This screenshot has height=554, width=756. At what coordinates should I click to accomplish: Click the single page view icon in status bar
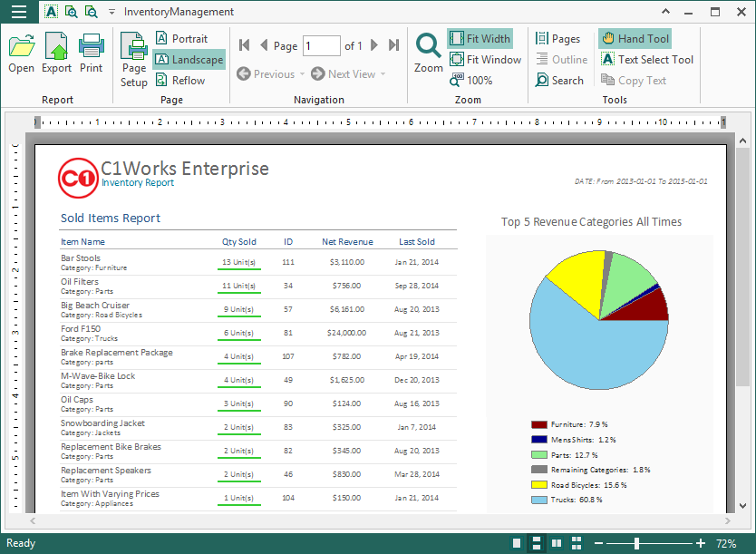pyautogui.click(x=517, y=543)
